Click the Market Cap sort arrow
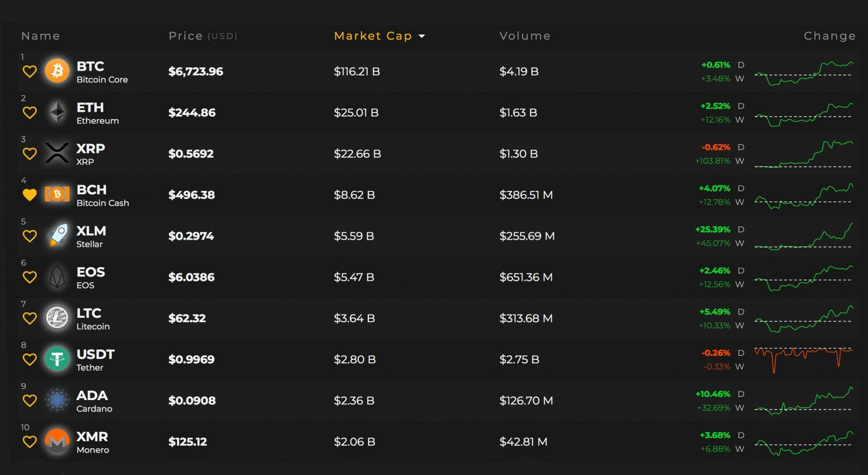The image size is (868, 475). [x=422, y=36]
